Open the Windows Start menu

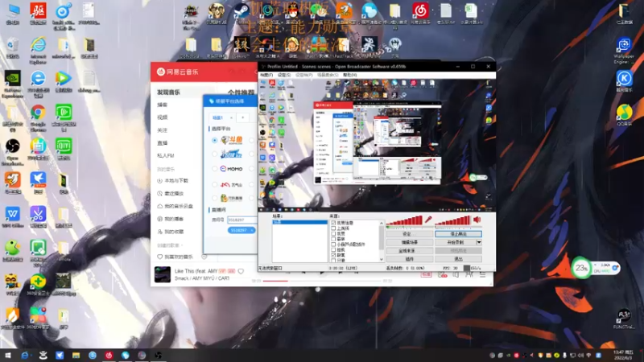point(8,355)
